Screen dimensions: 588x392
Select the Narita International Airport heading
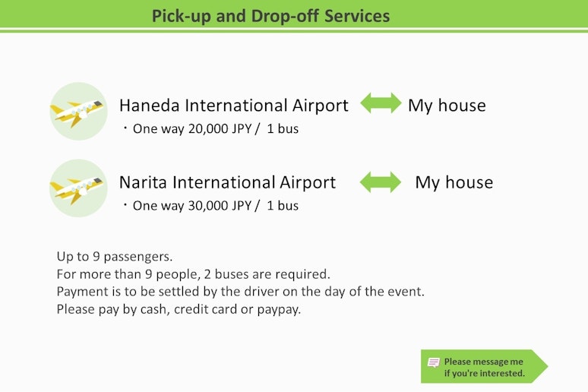pyautogui.click(x=227, y=182)
